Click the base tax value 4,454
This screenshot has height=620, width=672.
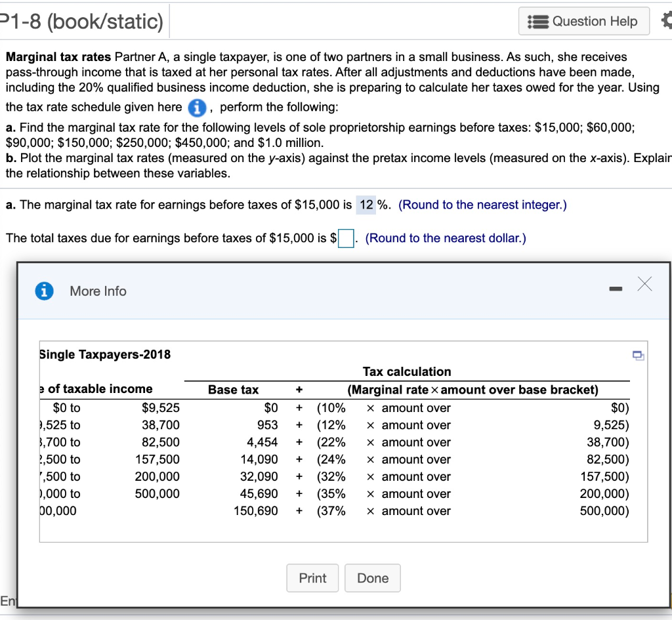[262, 442]
